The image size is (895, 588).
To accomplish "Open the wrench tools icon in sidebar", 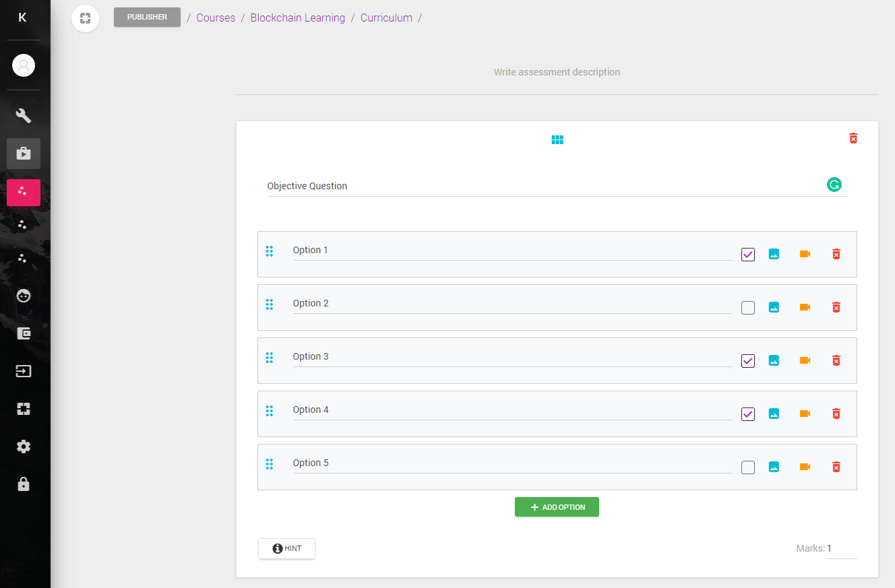I will (24, 116).
